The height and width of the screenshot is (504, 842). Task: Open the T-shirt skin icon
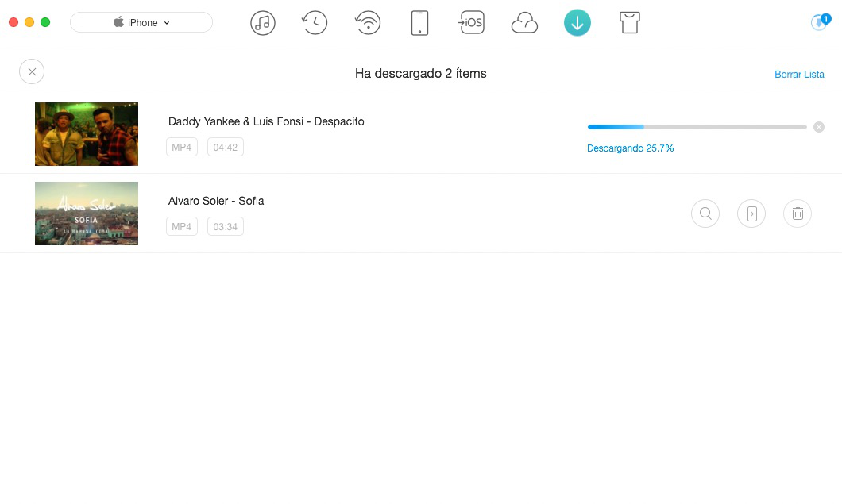(x=629, y=23)
